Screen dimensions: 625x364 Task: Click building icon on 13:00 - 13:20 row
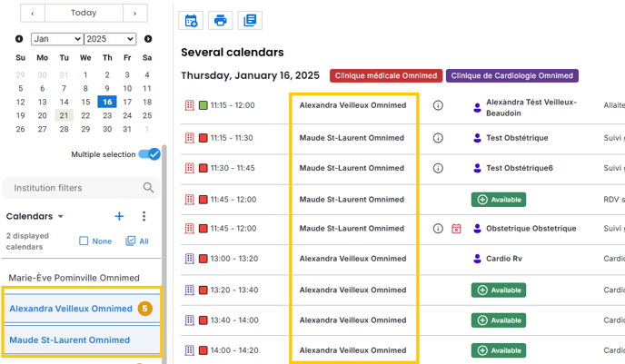[189, 259]
